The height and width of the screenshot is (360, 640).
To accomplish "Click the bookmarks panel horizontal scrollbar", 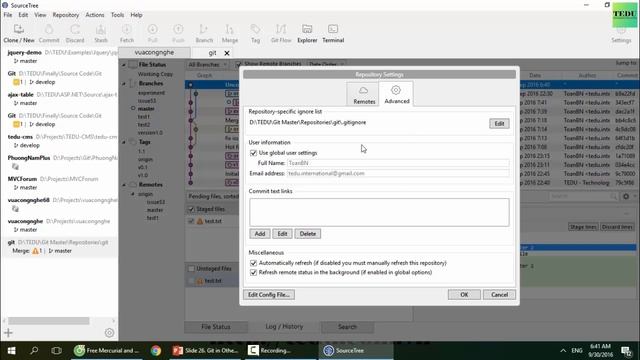I will [49, 321].
